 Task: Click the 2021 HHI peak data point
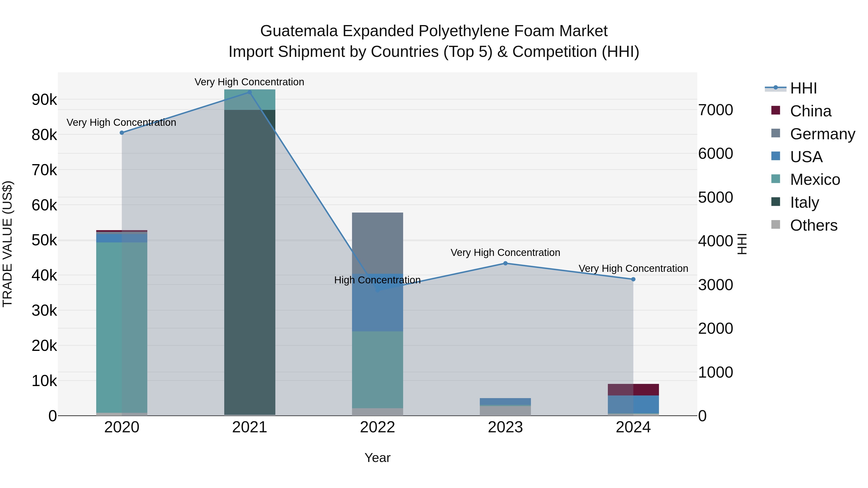pyautogui.click(x=250, y=92)
